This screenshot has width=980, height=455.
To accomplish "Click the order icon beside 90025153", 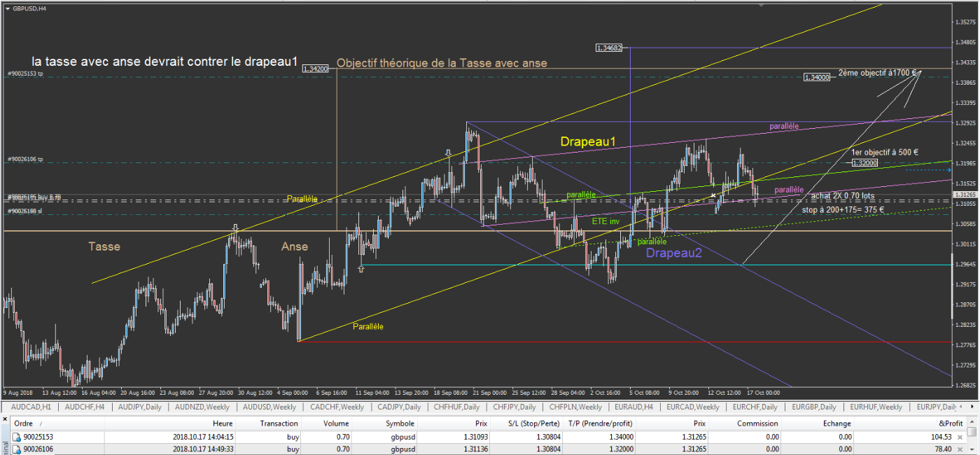I will tap(17, 437).
